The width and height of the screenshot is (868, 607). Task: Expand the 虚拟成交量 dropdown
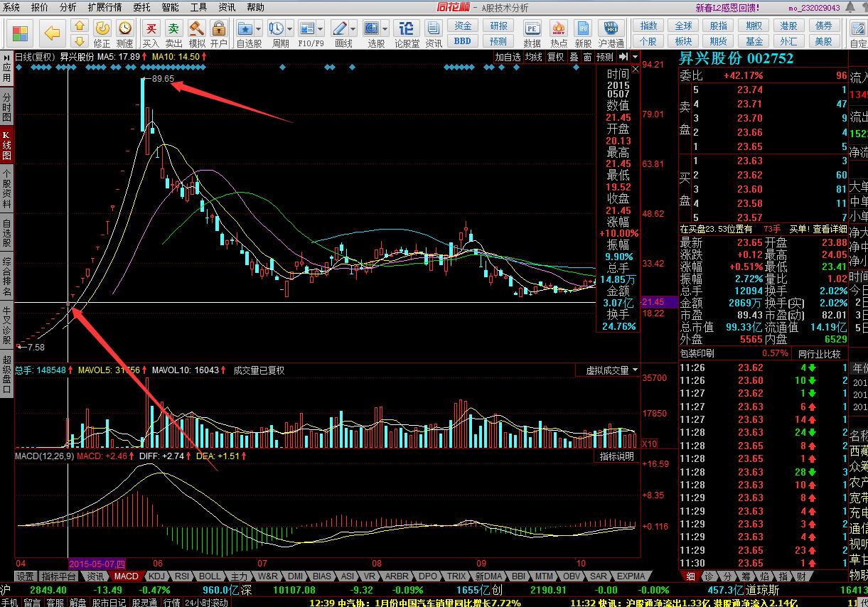pyautogui.click(x=635, y=370)
